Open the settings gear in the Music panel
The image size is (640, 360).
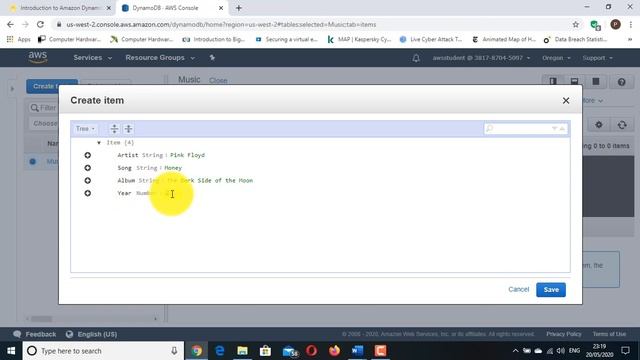[599, 125]
